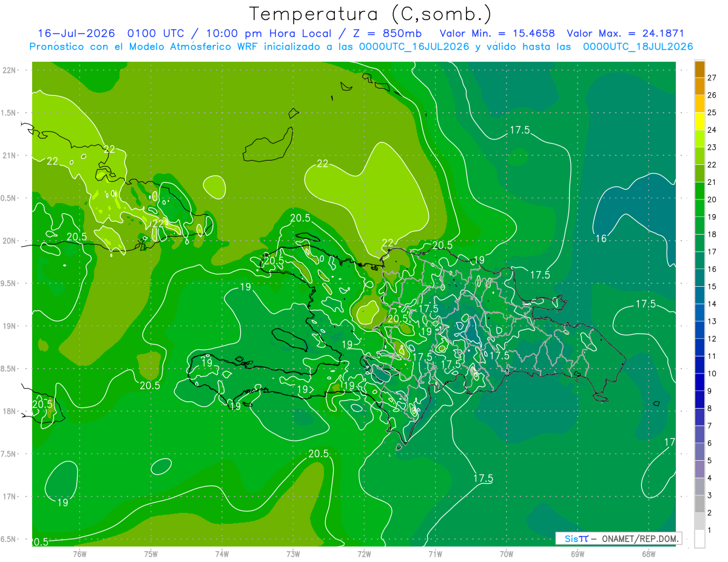This screenshot has height=562, width=728.
Task: Select the orange legend swatch between 26 and 27
Action: pyautogui.click(x=699, y=87)
